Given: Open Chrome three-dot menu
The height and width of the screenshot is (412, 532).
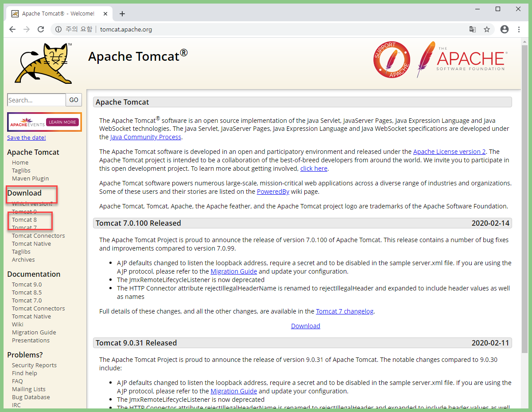Looking at the screenshot, I should (519, 29).
